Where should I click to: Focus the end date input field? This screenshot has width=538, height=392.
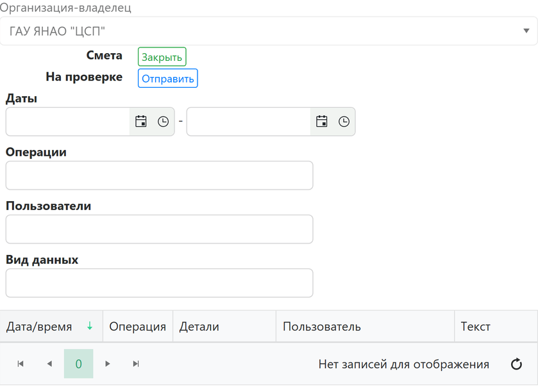249,122
